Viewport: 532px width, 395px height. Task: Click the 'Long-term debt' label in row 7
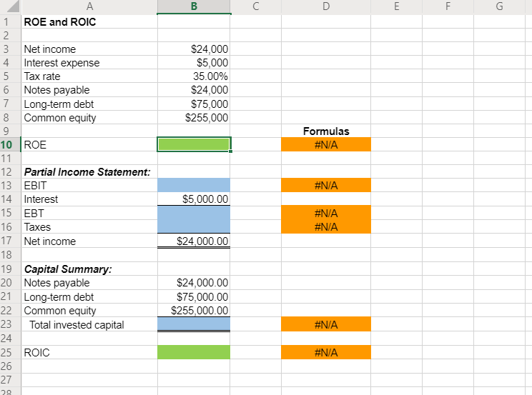(x=59, y=104)
